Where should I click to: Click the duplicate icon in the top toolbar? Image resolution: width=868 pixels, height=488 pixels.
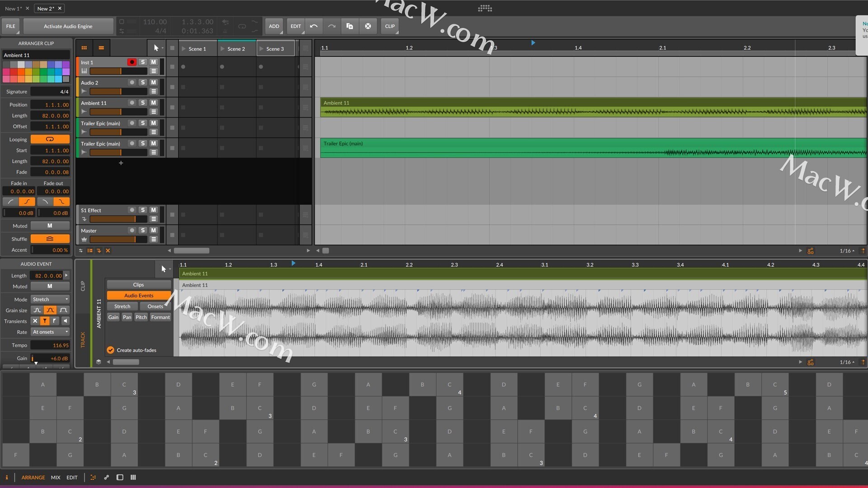(350, 26)
